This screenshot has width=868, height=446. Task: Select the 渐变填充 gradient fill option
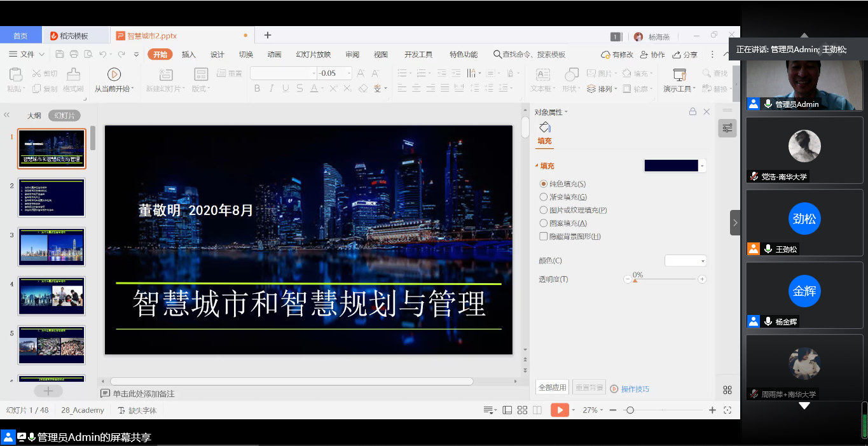click(544, 197)
